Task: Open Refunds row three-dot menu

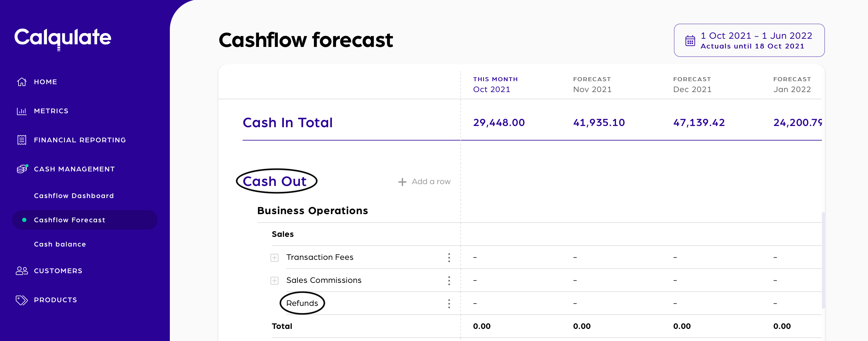Action: pyautogui.click(x=449, y=304)
